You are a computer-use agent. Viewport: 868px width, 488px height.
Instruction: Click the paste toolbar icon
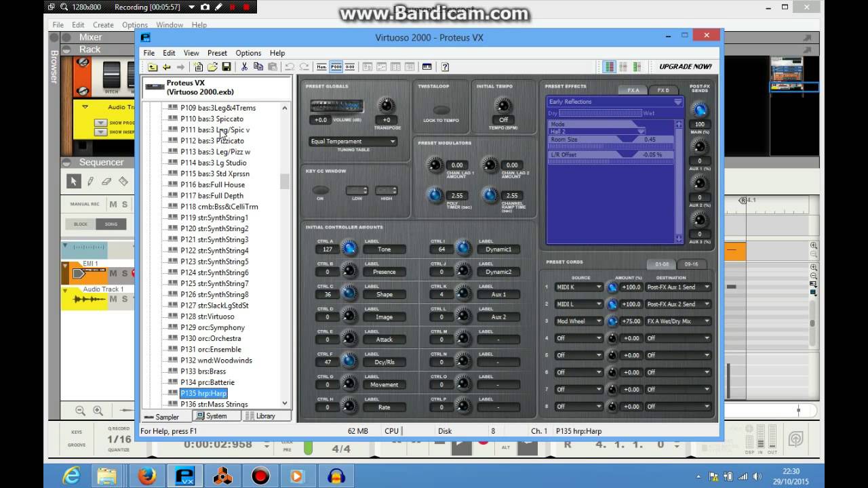(x=272, y=66)
